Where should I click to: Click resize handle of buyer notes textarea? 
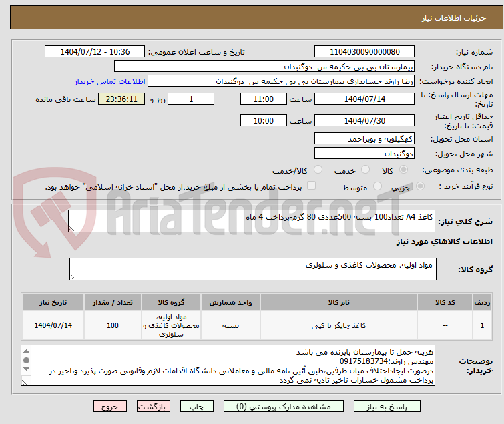click(25, 382)
